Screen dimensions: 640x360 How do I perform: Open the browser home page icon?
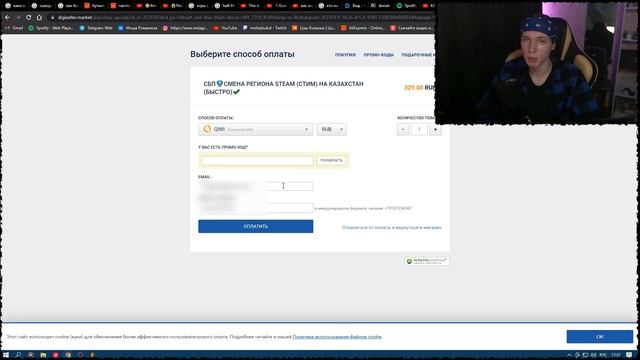pyautogui.click(x=39, y=18)
